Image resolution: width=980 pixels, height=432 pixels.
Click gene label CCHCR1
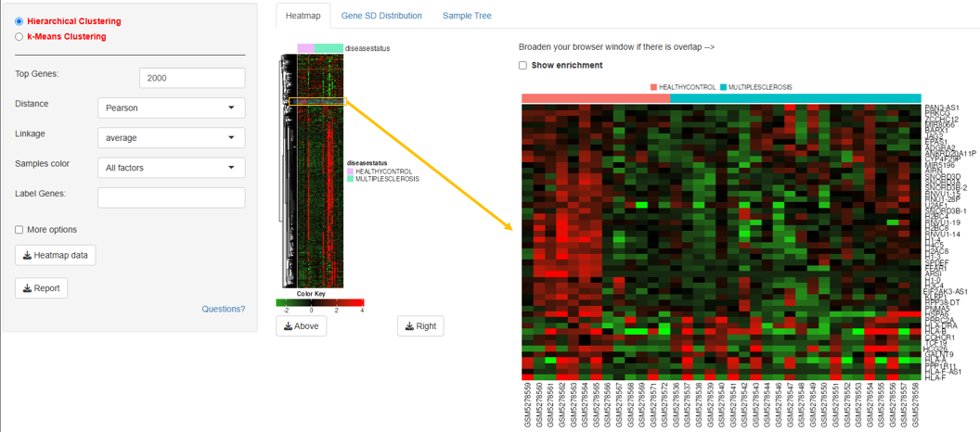coord(941,337)
